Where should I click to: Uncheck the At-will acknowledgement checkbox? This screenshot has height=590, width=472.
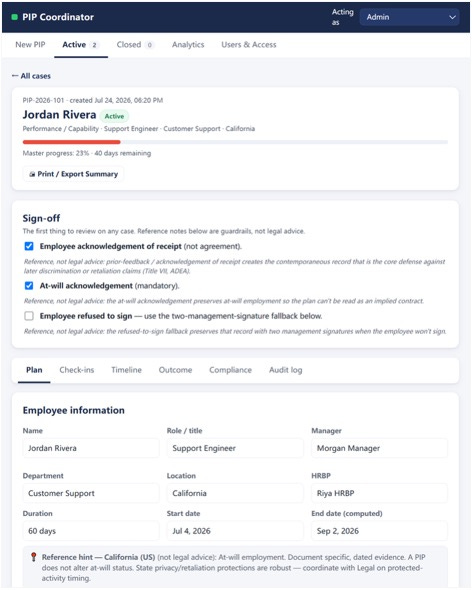tap(29, 286)
